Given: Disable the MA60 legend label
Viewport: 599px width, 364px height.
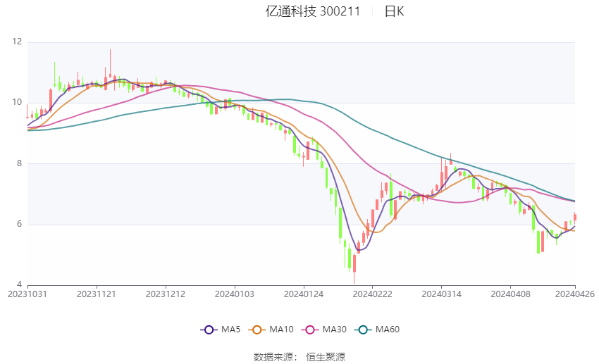Looking at the screenshot, I should 387,329.
